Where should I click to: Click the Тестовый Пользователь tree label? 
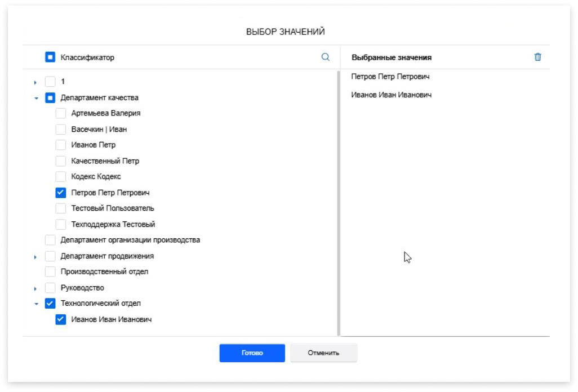click(x=113, y=208)
